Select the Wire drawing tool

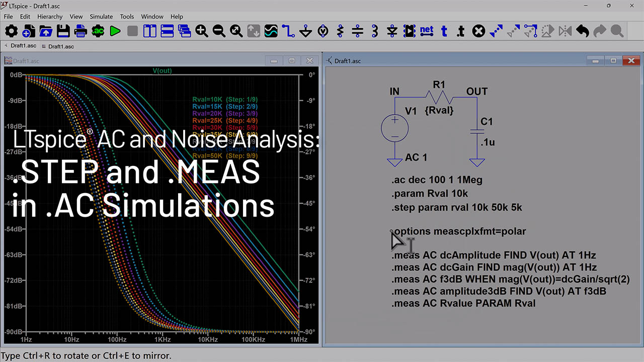click(x=288, y=31)
